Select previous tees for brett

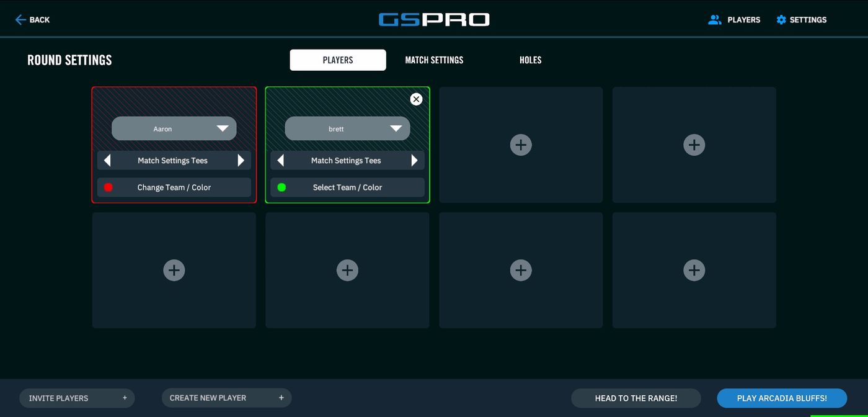click(x=281, y=161)
